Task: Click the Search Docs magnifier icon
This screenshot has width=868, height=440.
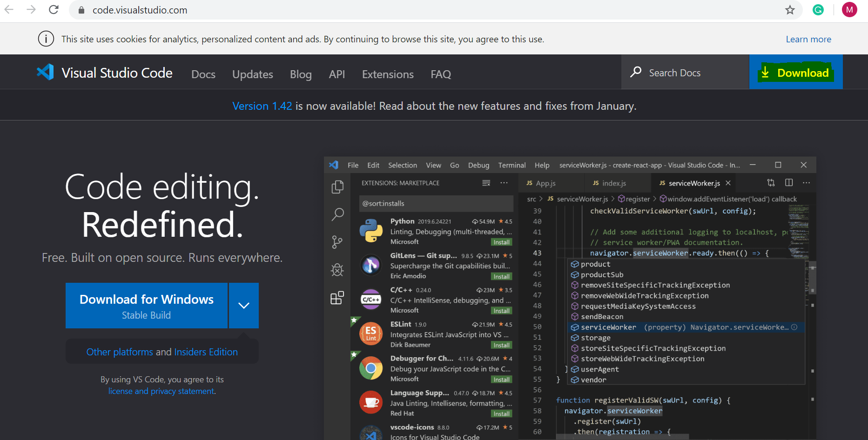Action: (636, 72)
